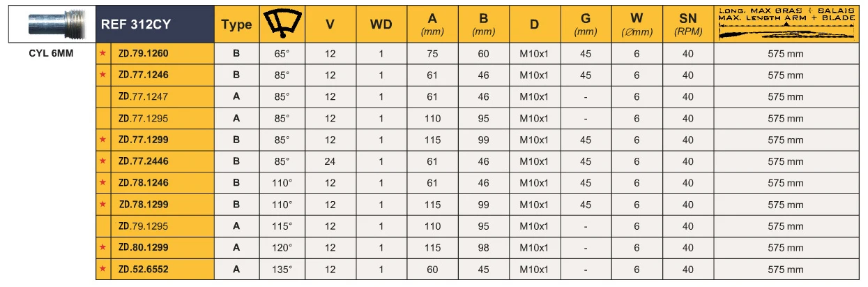
Task: Click the wiper sweep angle icon header
Action: (282, 24)
